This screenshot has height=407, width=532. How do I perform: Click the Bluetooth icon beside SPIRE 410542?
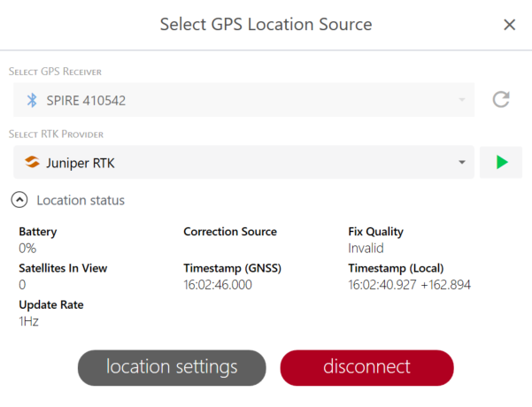[32, 100]
